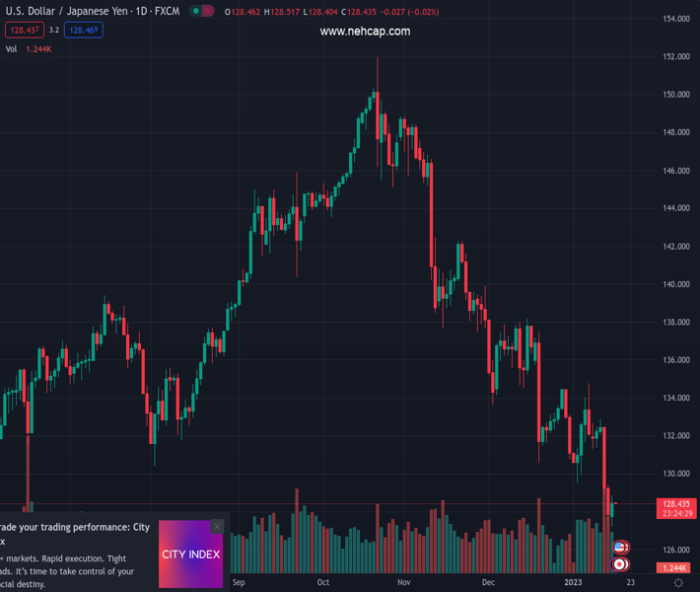
Task: Click the www.nehcap.com watermark text
Action: 365,32
